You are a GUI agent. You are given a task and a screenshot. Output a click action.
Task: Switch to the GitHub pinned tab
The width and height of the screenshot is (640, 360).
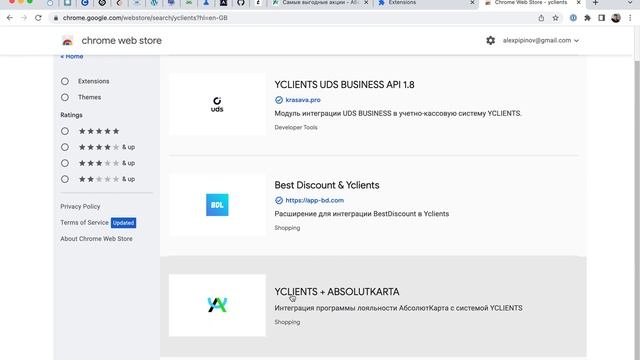point(241,3)
